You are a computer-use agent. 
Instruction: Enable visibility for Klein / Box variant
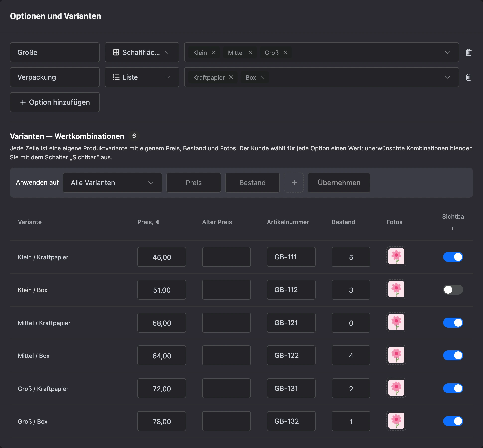click(453, 290)
